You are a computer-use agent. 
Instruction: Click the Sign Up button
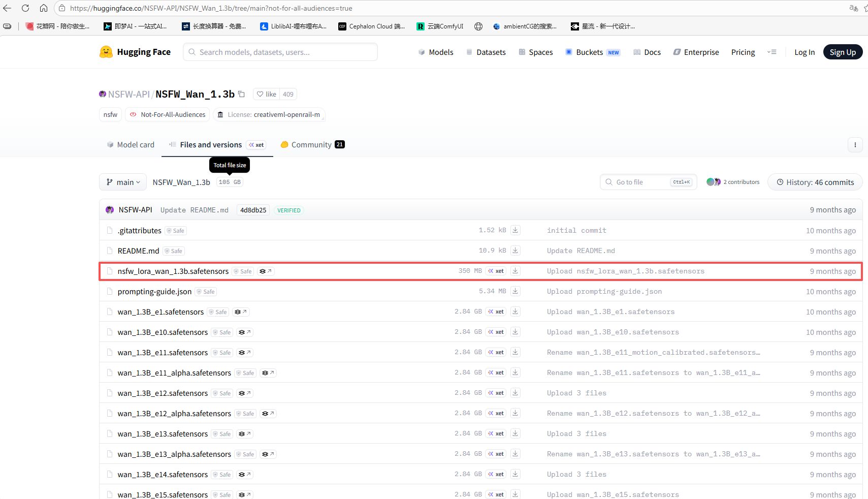click(843, 52)
